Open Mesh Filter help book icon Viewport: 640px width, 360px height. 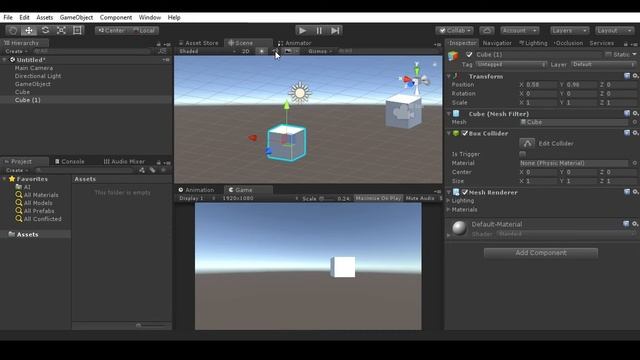pos(627,113)
